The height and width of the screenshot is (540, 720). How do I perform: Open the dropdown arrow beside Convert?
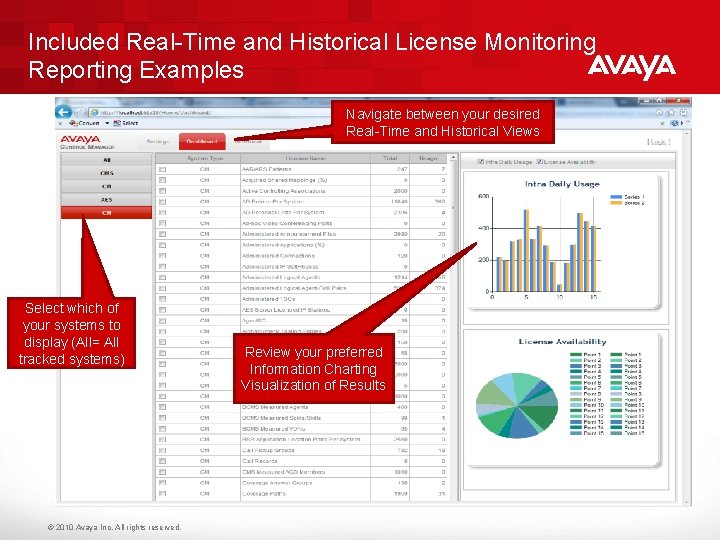click(x=107, y=123)
